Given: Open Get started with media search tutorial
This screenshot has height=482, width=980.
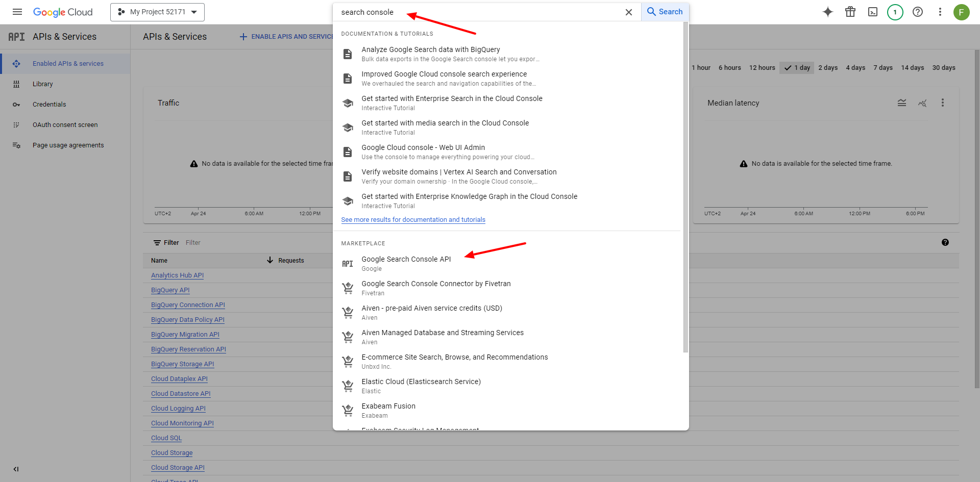Looking at the screenshot, I should point(508,127).
